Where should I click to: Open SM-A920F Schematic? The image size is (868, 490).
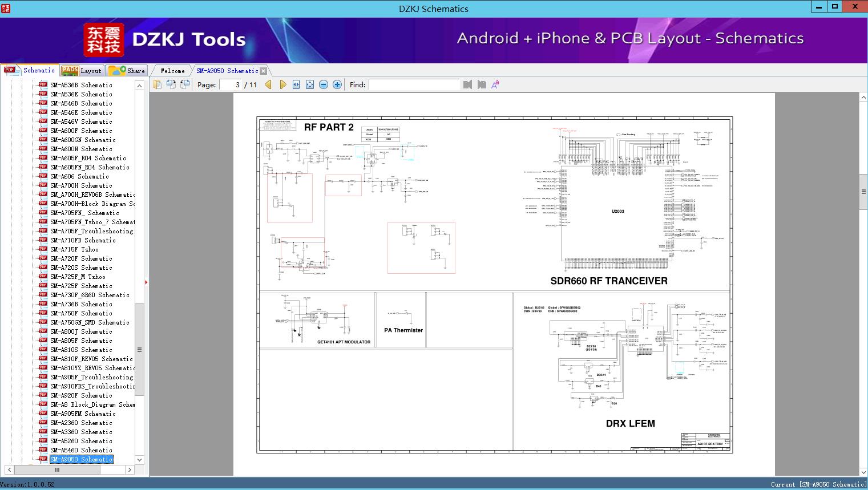click(81, 395)
